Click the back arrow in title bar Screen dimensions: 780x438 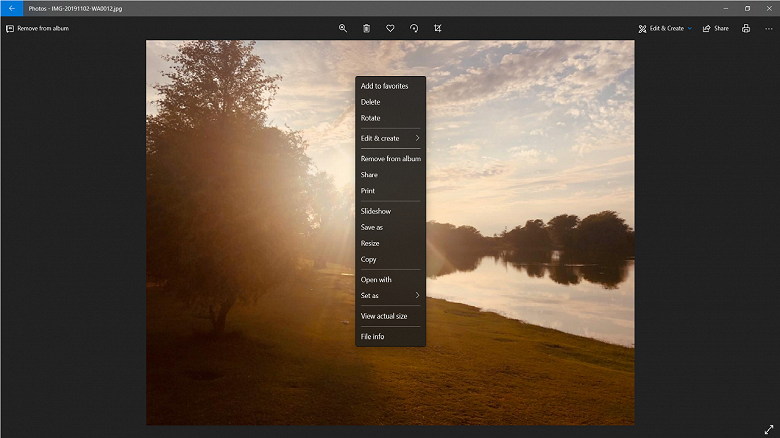pos(12,8)
